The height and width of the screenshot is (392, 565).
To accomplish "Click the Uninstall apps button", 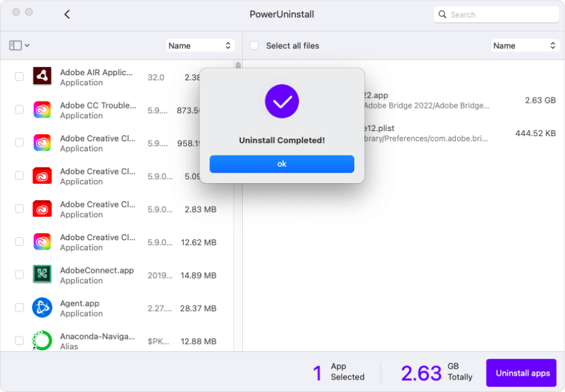I will pos(521,373).
